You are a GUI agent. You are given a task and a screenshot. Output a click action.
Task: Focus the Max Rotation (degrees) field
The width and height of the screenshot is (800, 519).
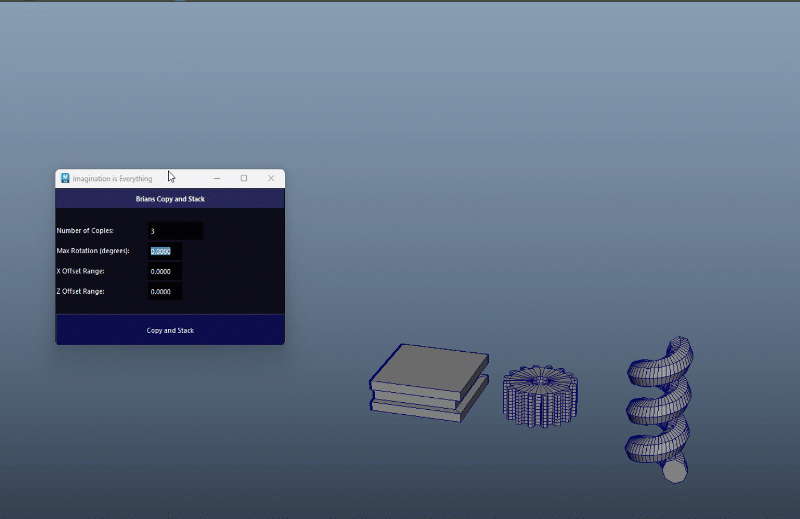tap(165, 251)
